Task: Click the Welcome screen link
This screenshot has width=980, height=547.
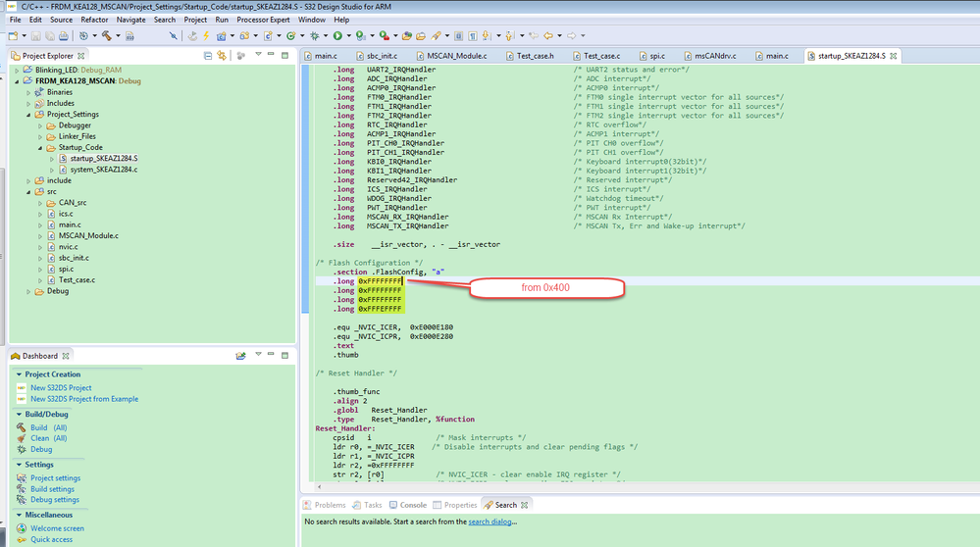Action: (x=58, y=529)
